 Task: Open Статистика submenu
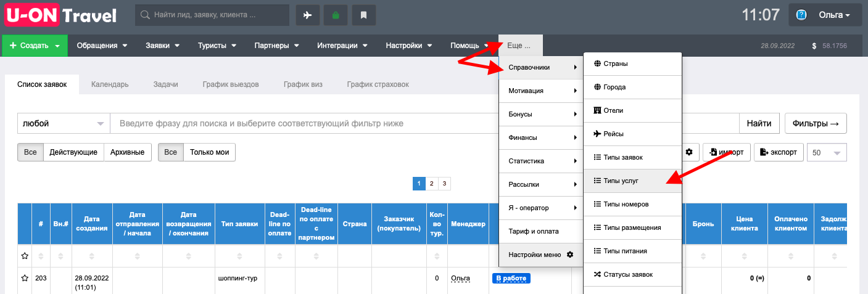[x=541, y=161]
